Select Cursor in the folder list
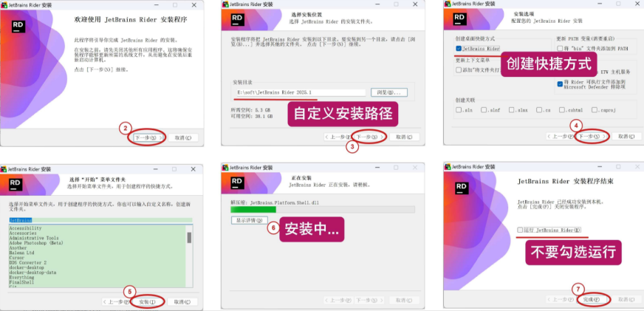 17,258
